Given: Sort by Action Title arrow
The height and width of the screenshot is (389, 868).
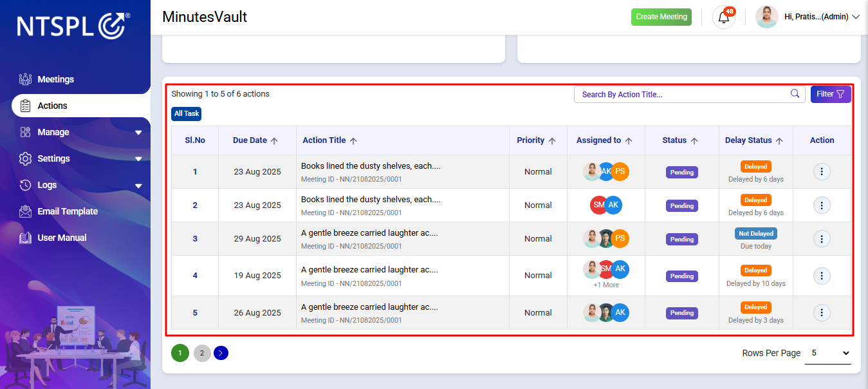Looking at the screenshot, I should (353, 140).
